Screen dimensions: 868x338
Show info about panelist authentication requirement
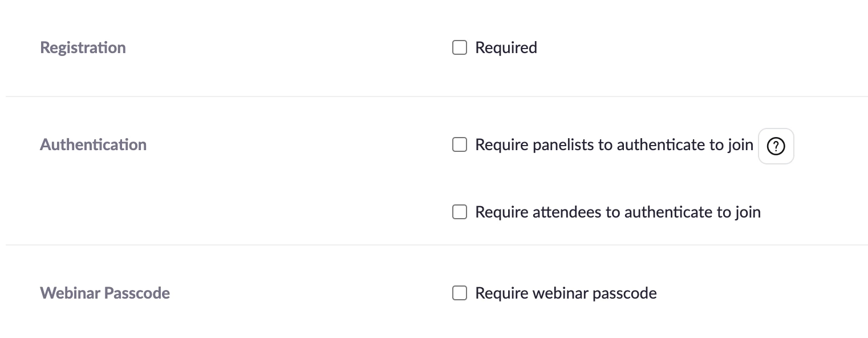[776, 147]
